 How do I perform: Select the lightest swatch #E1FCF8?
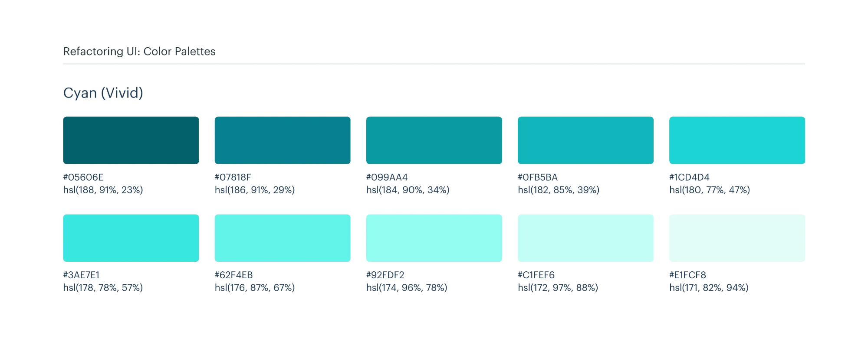click(737, 238)
